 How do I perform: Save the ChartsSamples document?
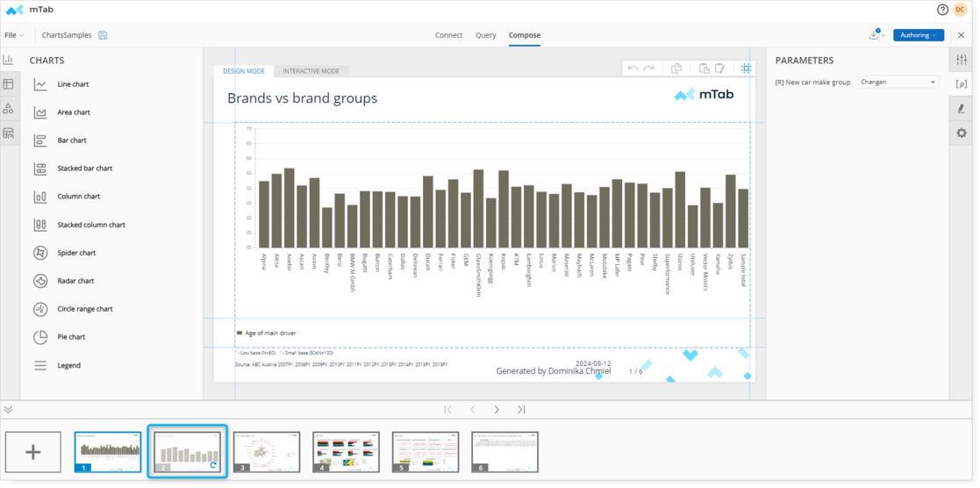coord(104,35)
